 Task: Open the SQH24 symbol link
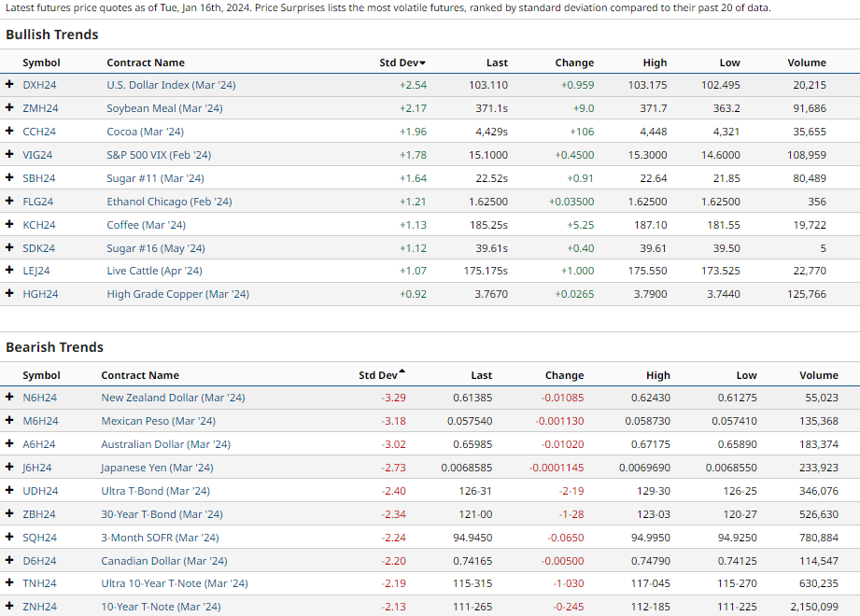coord(39,538)
